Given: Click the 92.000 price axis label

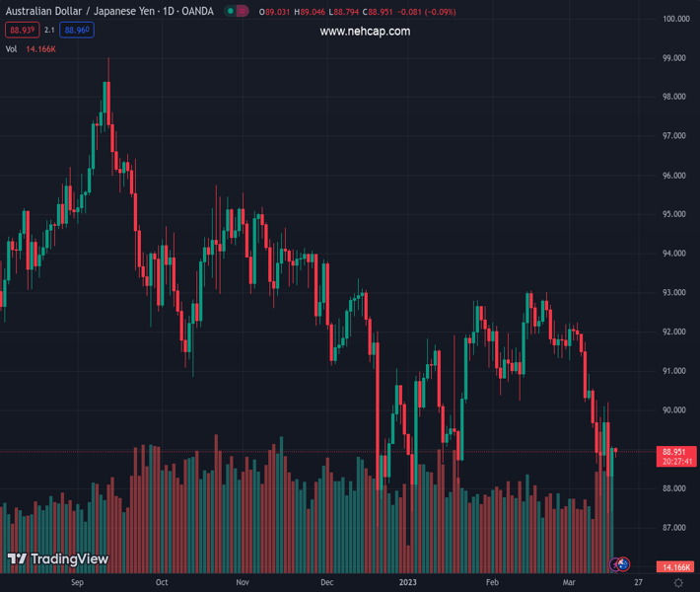Looking at the screenshot, I should (x=674, y=332).
